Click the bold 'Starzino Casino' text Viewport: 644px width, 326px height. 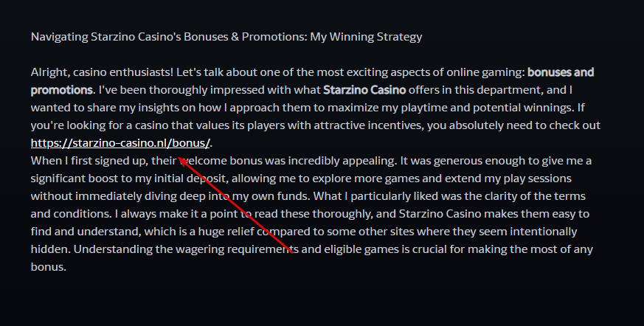click(x=364, y=90)
